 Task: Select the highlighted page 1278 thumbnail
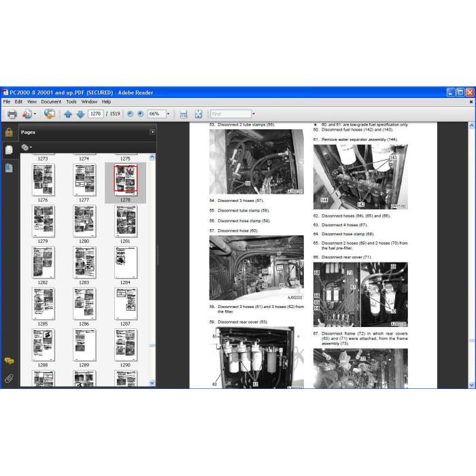126,180
